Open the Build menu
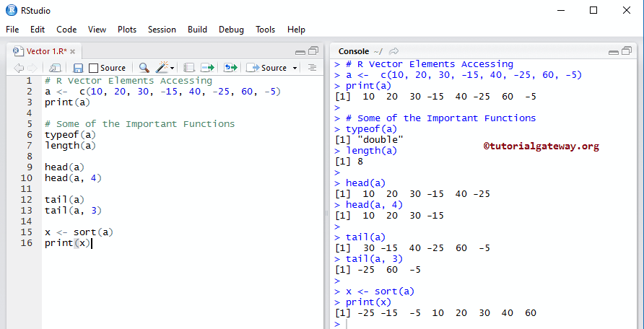This screenshot has height=329, width=644. (x=198, y=30)
